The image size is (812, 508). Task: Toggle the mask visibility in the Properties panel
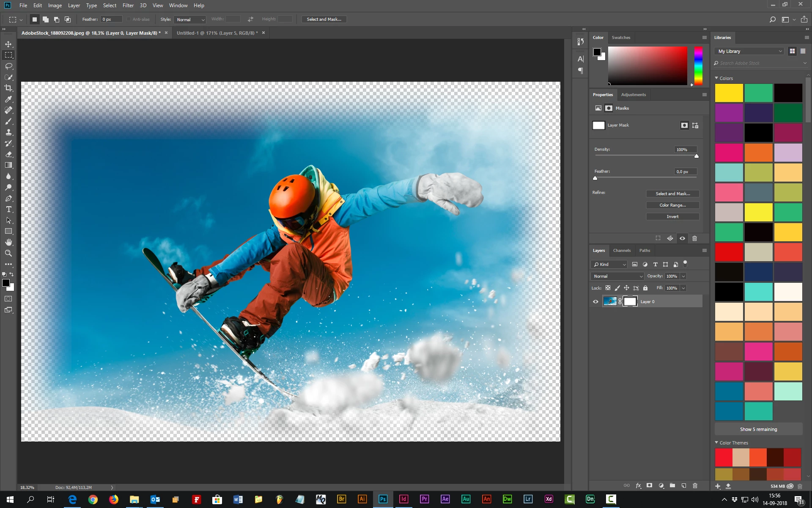coord(682,238)
